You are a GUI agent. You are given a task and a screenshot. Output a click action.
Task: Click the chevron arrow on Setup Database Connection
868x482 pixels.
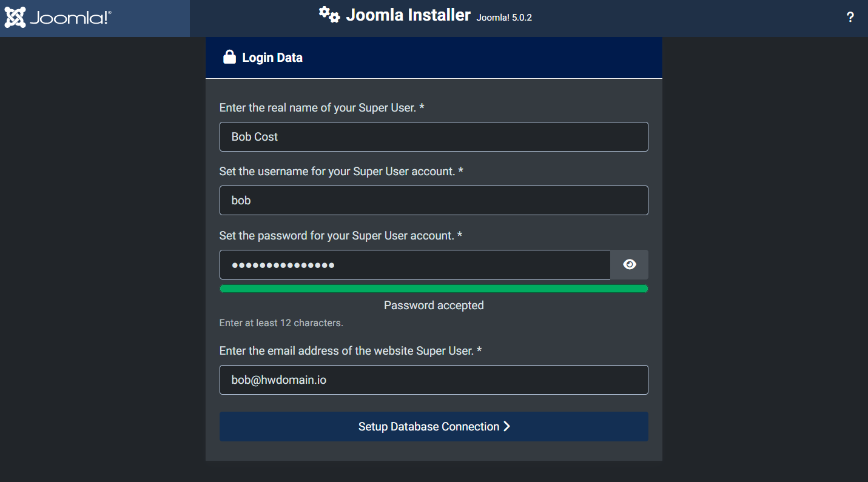(x=506, y=426)
